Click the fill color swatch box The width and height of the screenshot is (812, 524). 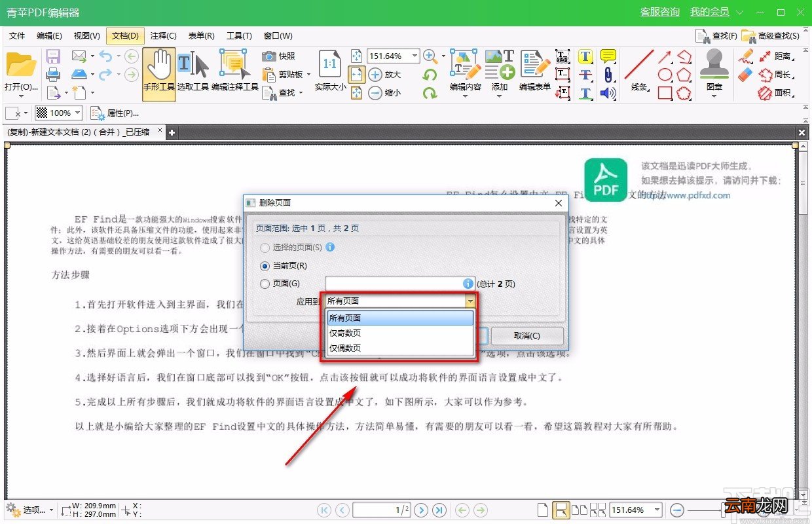[x=12, y=113]
